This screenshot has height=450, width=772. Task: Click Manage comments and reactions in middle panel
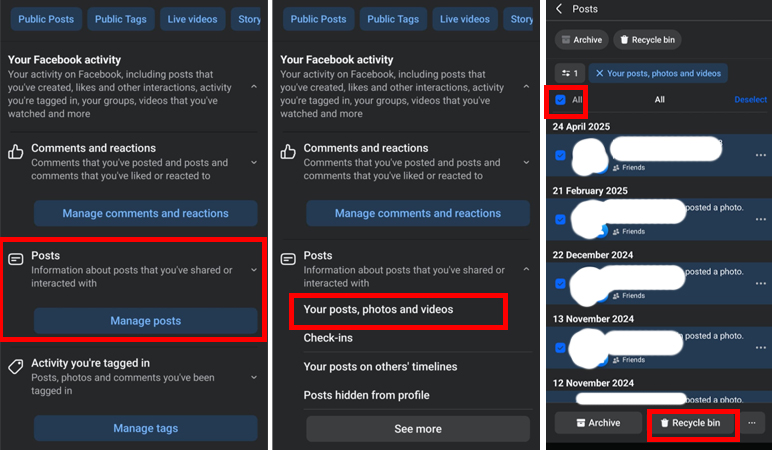(x=418, y=213)
